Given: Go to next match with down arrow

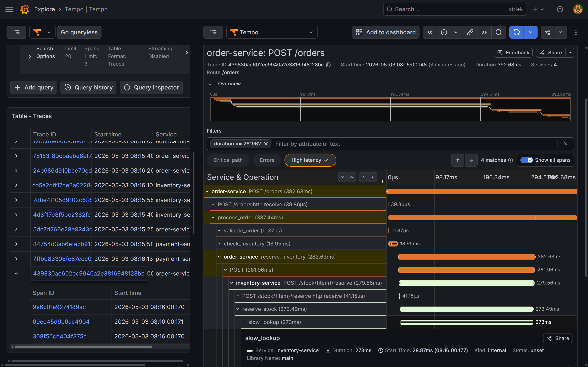Looking at the screenshot, I should 471,160.
